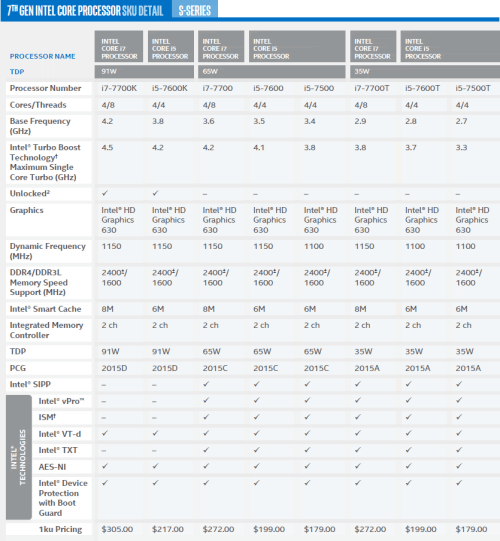This screenshot has width=500, height=541.
Task: Click the Intel VT-d row label
Action: (x=60, y=434)
